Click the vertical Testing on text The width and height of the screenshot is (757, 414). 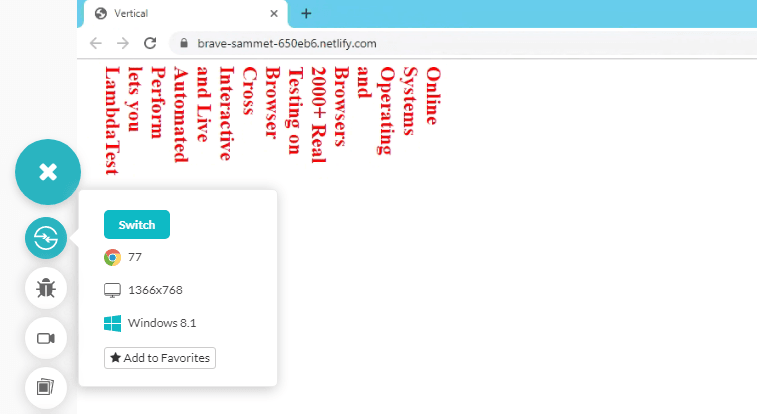295,110
